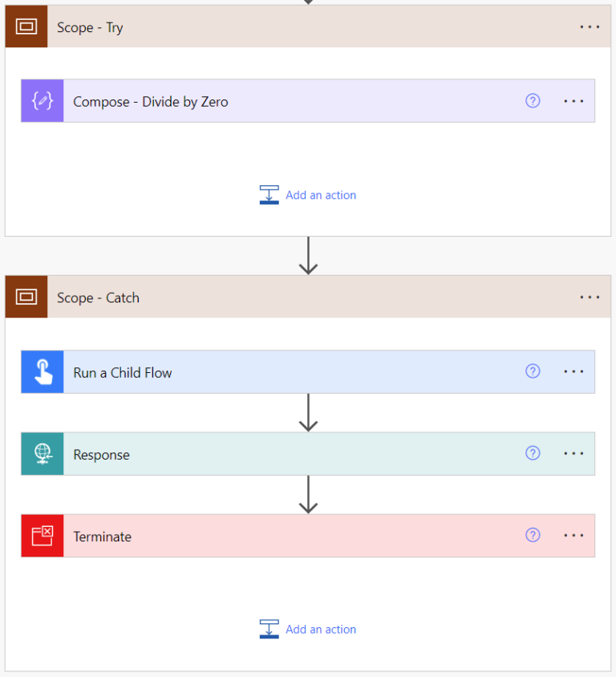Click Add an action inside Scope - Try
This screenshot has width=616, height=677.
click(x=308, y=195)
